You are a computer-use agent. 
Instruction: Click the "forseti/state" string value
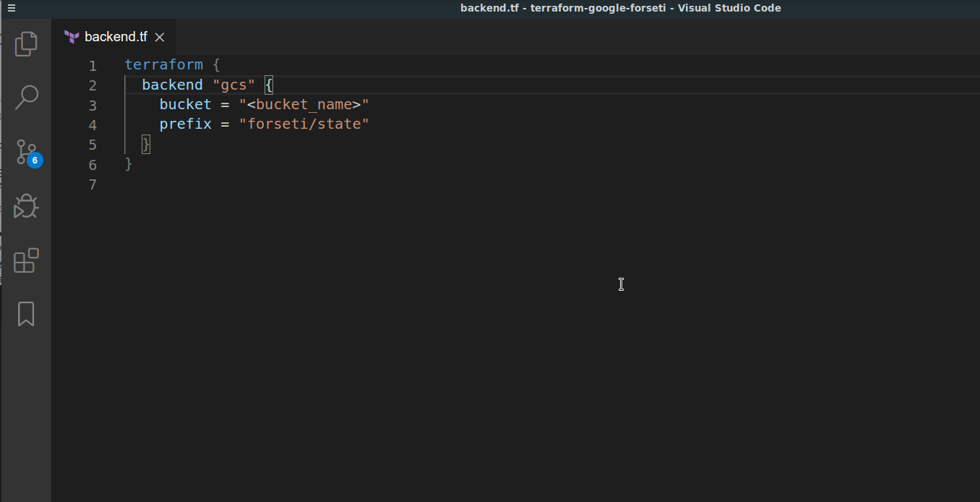click(x=304, y=124)
